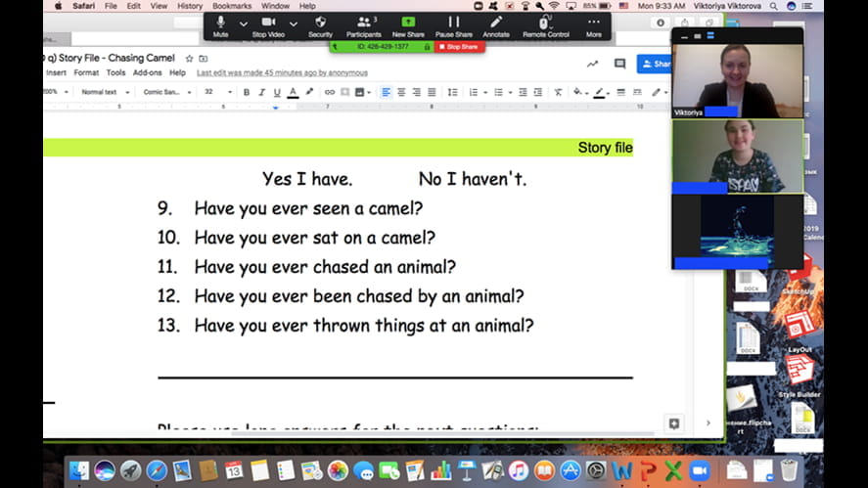
Task: Pause the screen share
Action: point(453,24)
